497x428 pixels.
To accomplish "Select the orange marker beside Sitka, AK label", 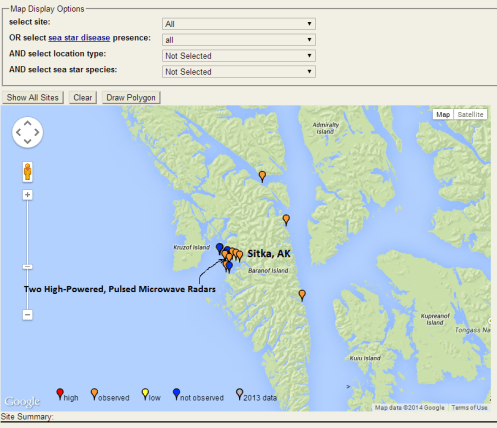I will (x=239, y=256).
